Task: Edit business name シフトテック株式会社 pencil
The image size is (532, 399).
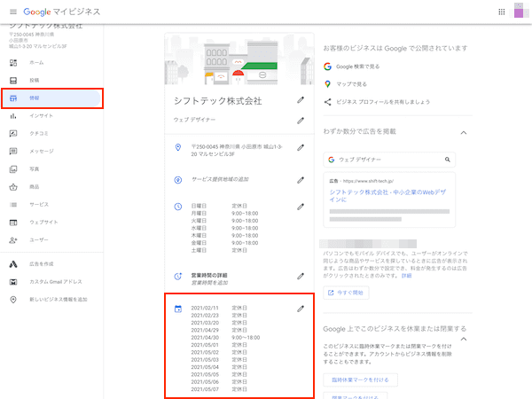Action: pos(301,100)
